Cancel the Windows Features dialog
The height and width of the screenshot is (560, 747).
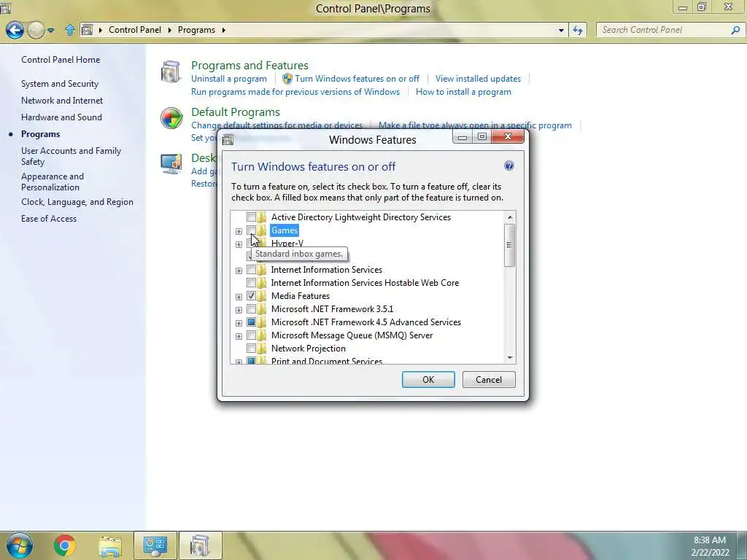click(x=489, y=379)
